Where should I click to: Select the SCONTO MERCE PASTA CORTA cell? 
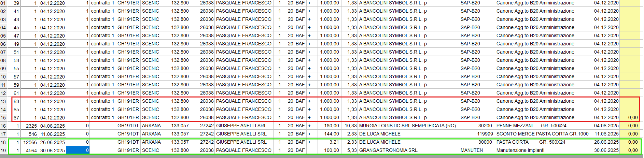(543, 134)
